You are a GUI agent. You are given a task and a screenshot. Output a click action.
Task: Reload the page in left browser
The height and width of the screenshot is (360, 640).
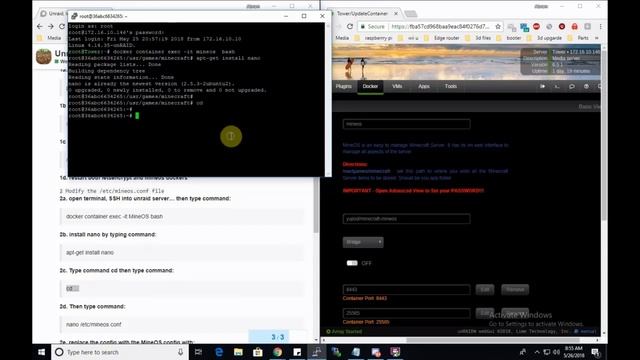[x=62, y=26]
